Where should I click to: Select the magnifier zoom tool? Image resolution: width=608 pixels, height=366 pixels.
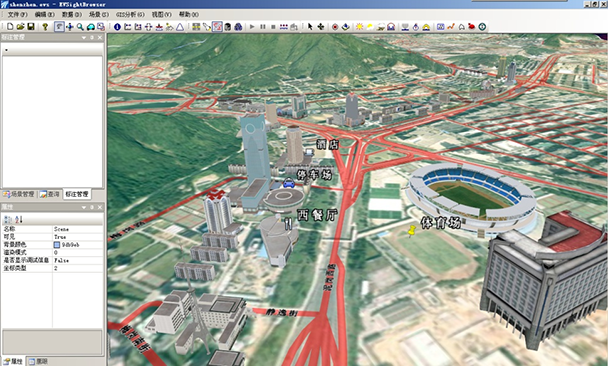80,26
